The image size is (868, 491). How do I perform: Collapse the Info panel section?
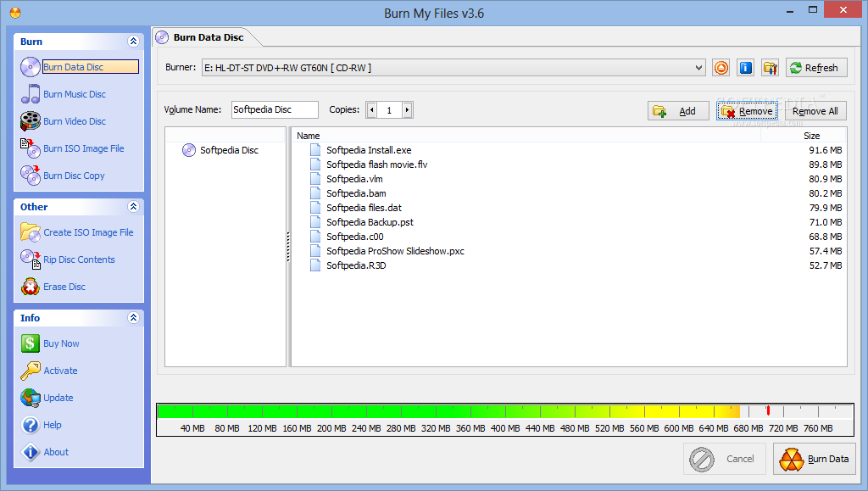(x=133, y=317)
